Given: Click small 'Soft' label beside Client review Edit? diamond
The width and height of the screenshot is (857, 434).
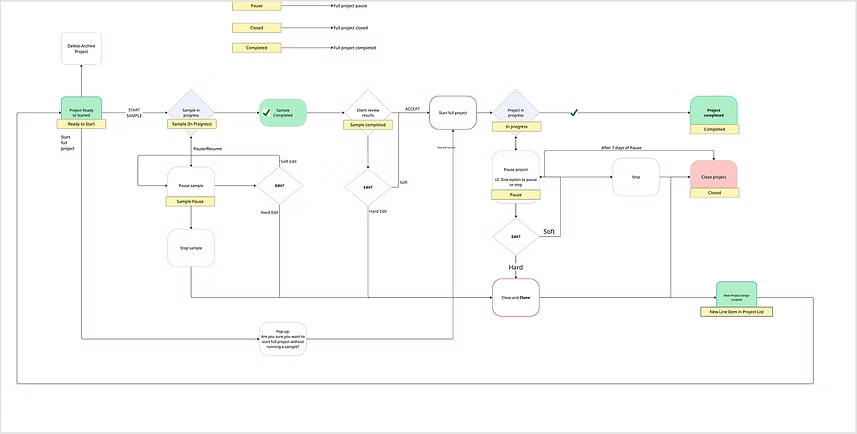Looking at the screenshot, I should pos(403,182).
